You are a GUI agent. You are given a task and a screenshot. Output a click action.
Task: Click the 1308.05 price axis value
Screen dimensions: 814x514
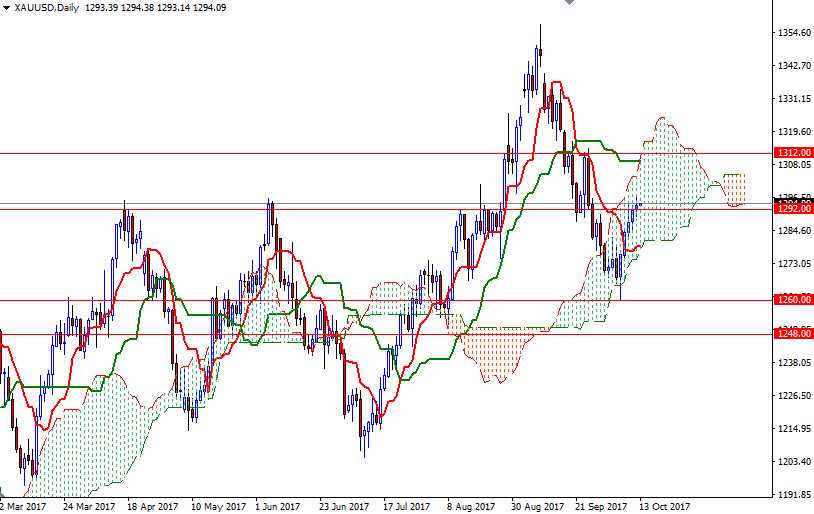point(794,165)
